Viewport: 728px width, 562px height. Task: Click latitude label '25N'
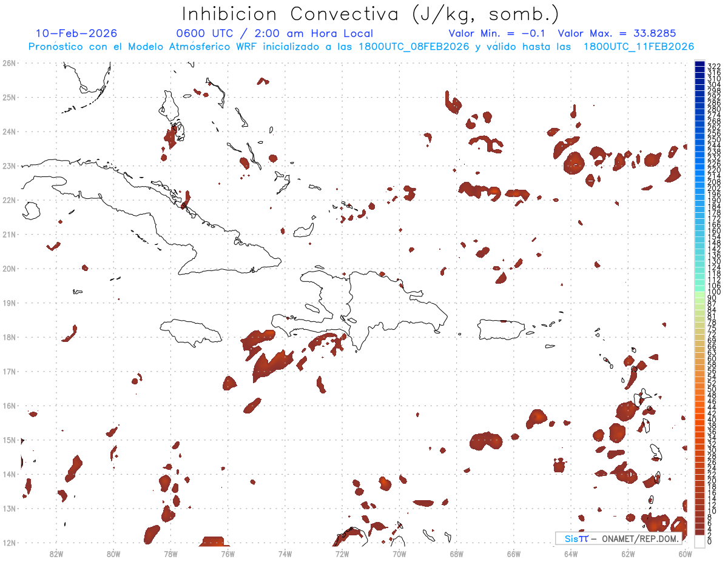point(8,97)
